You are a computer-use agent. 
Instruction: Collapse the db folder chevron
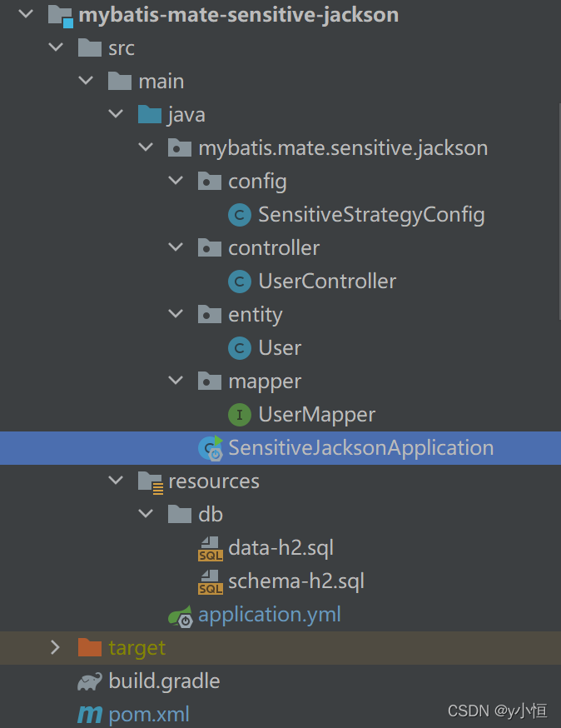click(146, 514)
